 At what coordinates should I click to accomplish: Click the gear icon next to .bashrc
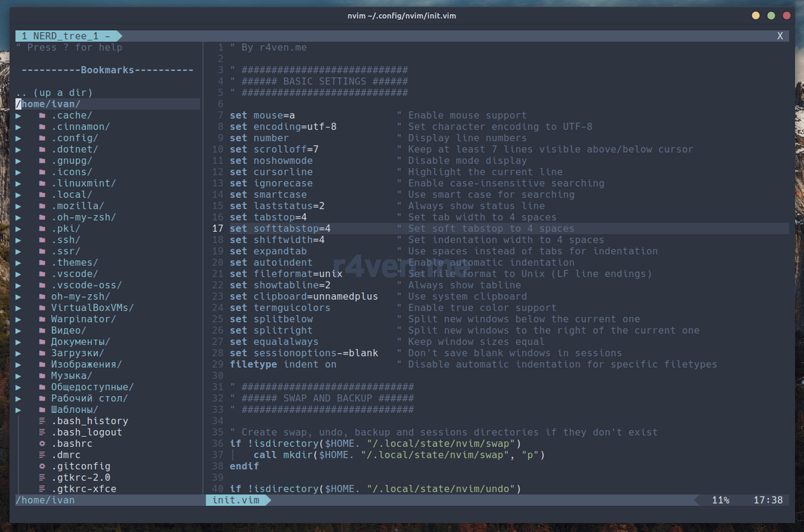point(42,444)
